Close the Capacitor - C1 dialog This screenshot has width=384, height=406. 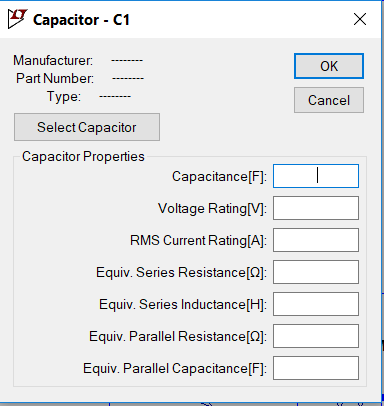click(x=360, y=19)
